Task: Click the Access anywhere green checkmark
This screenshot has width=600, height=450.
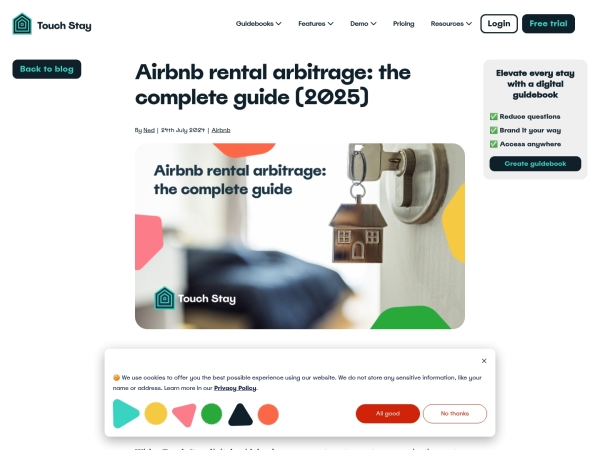Action: click(494, 144)
